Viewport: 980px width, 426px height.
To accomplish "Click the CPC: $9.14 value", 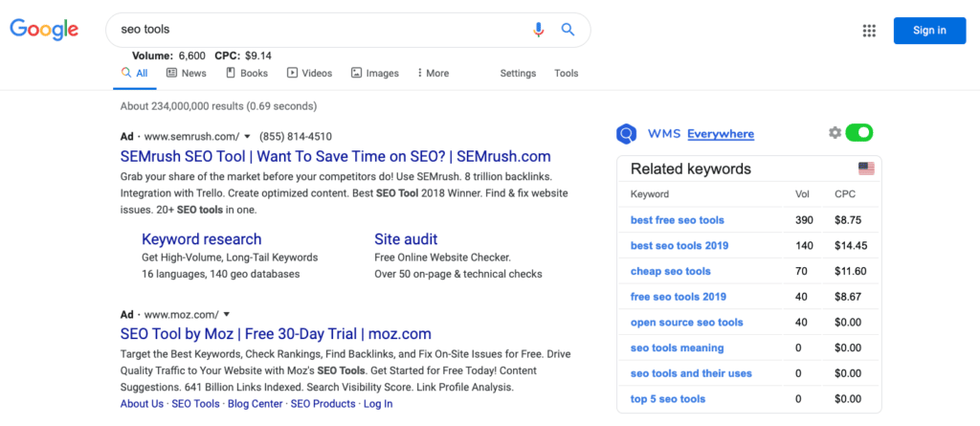I will [x=243, y=56].
